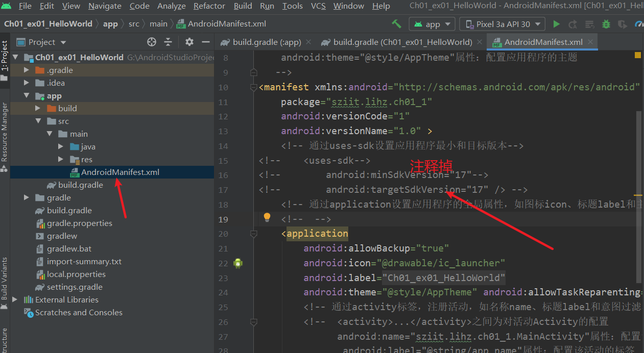Close the AndroidManifest.xml tab

tap(590, 42)
